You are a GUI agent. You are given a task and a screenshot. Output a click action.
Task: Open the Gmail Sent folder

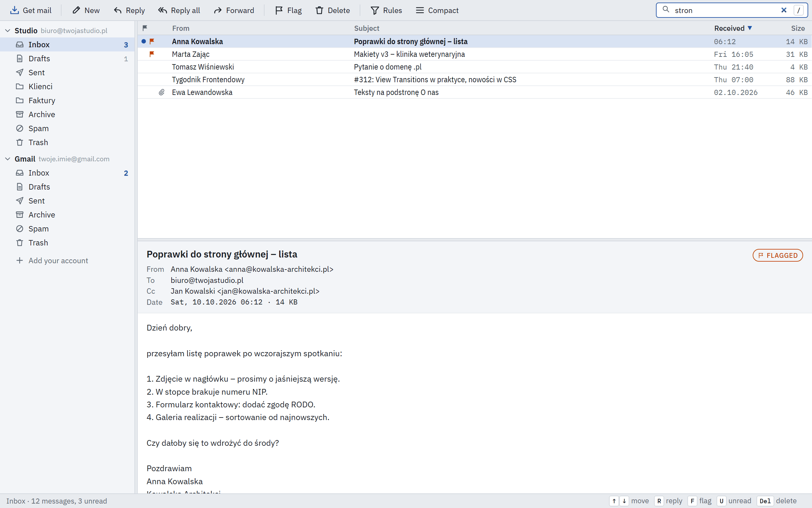click(67, 201)
